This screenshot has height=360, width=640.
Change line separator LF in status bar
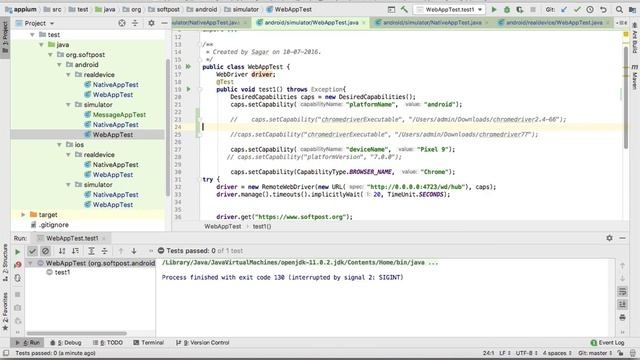point(504,353)
